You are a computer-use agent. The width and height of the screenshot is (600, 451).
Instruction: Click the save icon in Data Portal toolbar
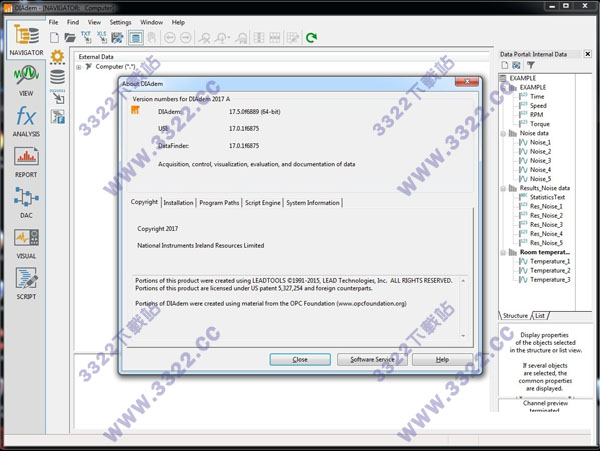point(516,65)
